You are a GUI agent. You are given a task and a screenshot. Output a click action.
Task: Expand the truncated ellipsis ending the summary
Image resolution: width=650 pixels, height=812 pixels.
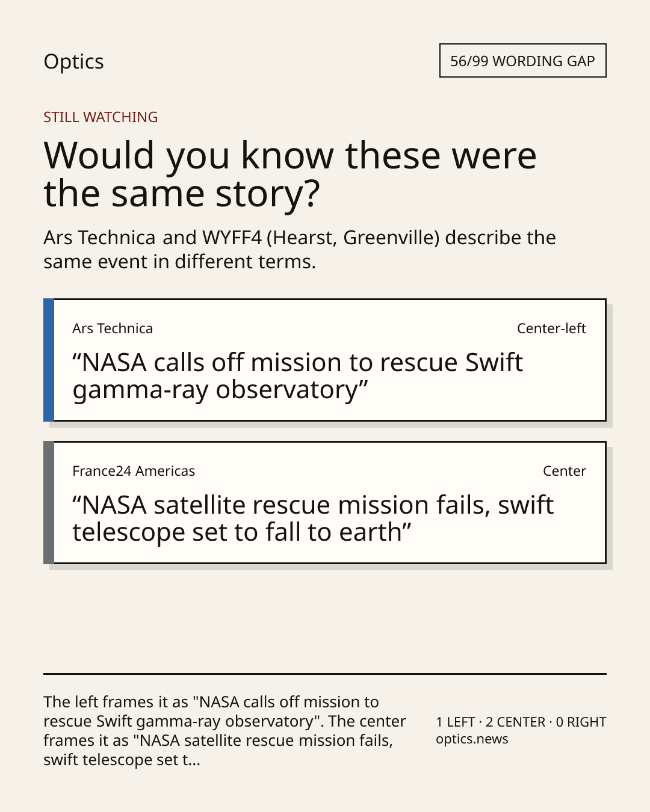point(193,760)
